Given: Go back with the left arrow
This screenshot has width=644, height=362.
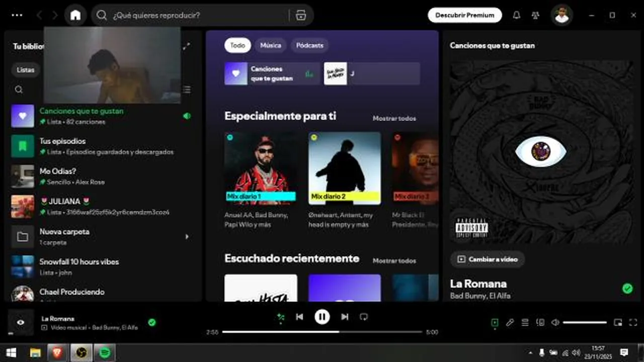Looking at the screenshot, I should (39, 15).
